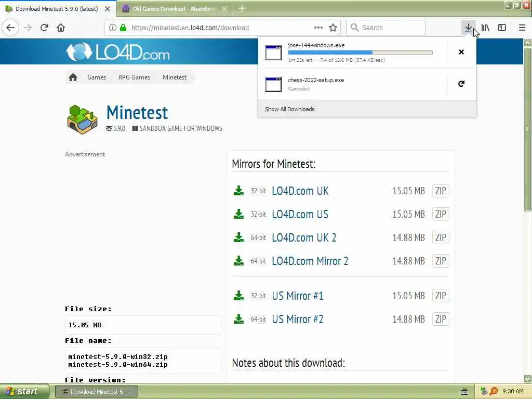
Task: Download from US Mirror #1
Action: [298, 296]
